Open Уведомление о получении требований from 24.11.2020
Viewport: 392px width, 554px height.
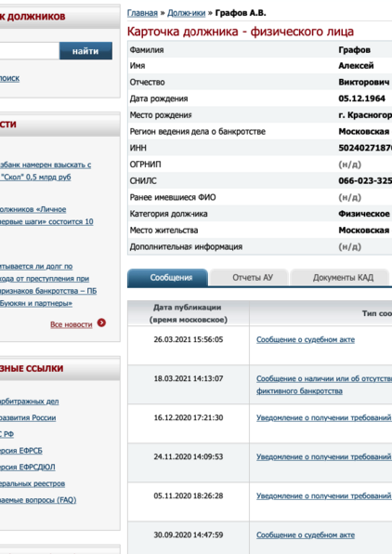[x=324, y=456]
